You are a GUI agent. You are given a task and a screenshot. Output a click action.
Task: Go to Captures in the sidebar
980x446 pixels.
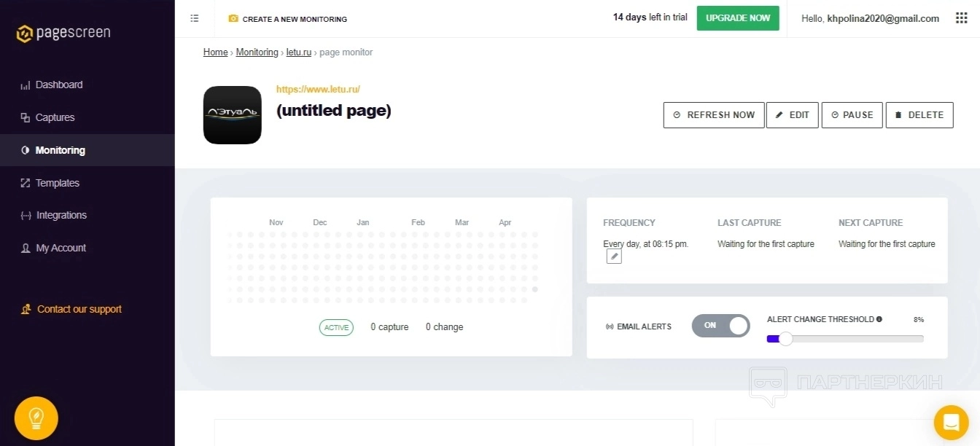click(x=55, y=117)
